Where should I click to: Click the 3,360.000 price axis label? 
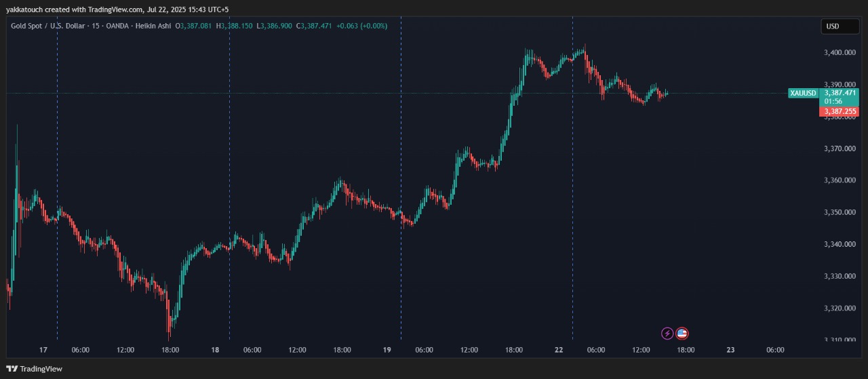coord(840,180)
